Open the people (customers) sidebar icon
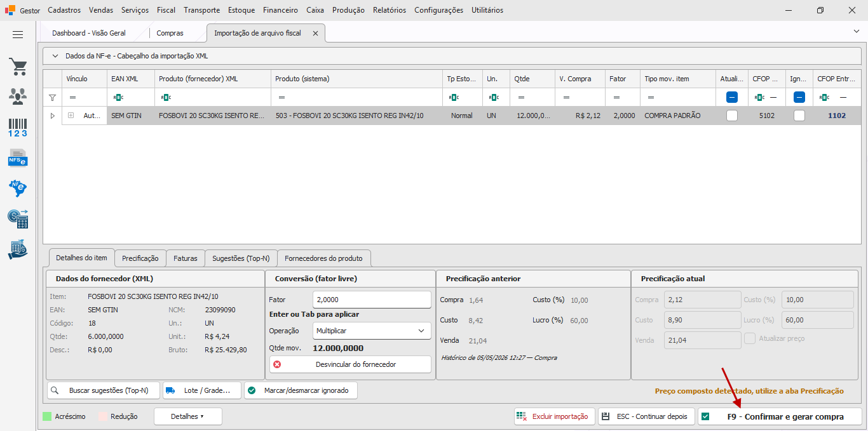The width and height of the screenshot is (868, 431). (x=18, y=96)
